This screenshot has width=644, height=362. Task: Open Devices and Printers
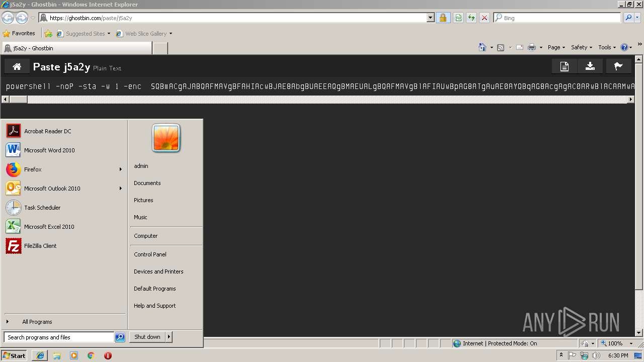pos(158,271)
